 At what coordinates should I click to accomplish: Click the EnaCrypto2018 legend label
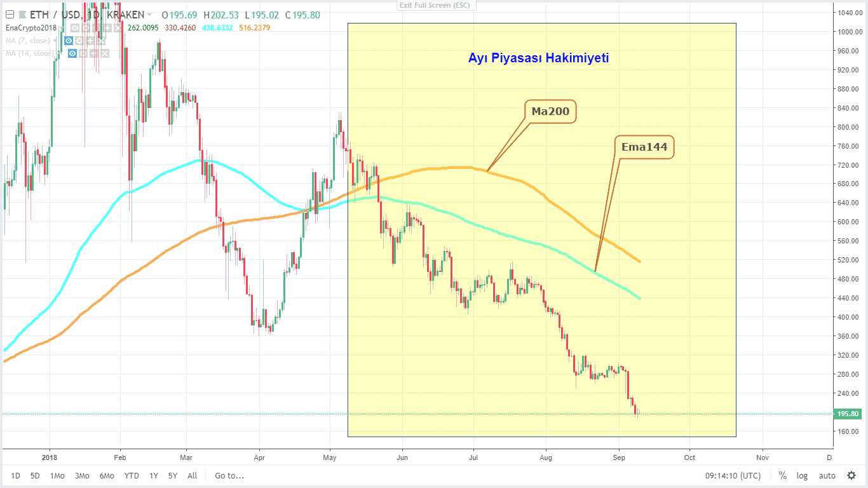pos(31,28)
